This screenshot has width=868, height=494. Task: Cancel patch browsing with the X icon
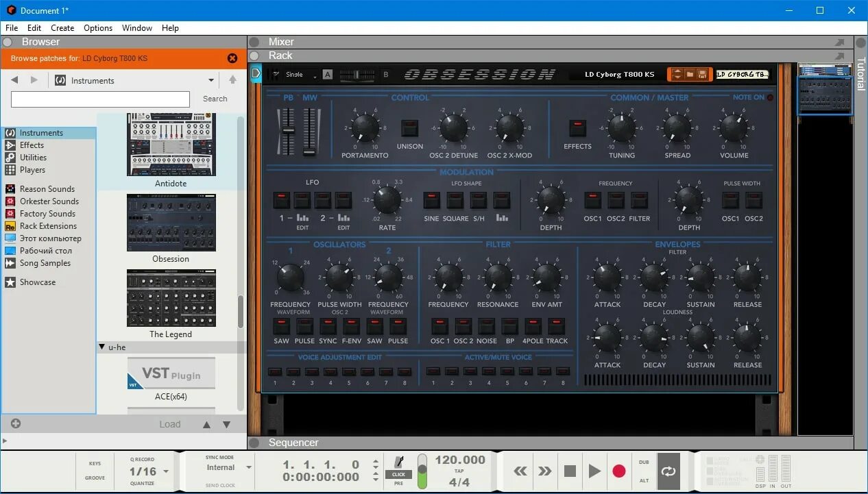(232, 58)
